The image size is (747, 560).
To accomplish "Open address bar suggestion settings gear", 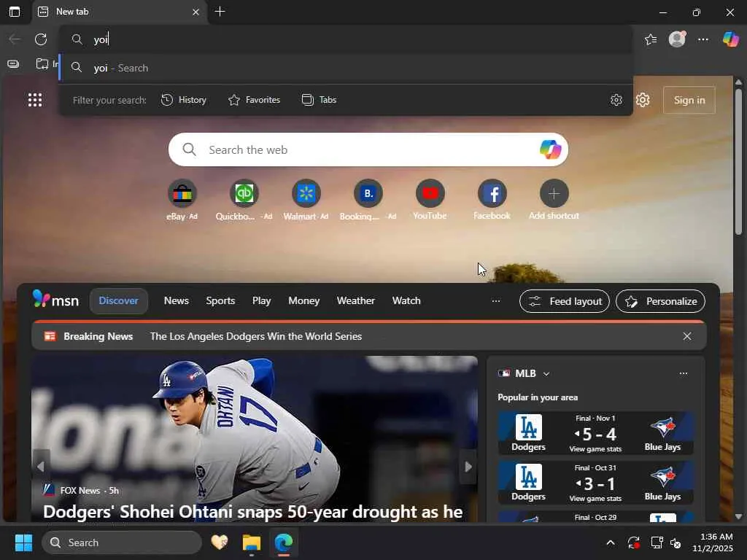I will (x=616, y=100).
